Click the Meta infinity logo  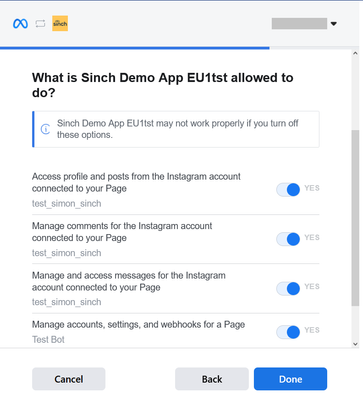20,24
